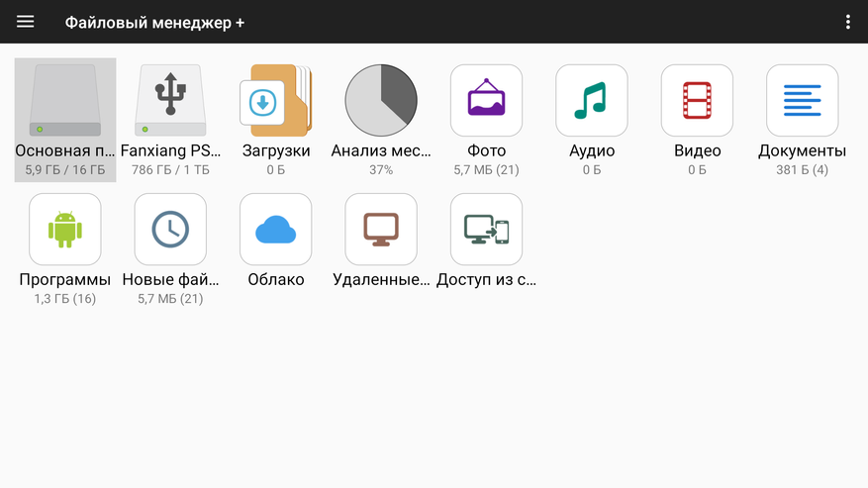This screenshot has height=488, width=868.
Task: Open the Документы category
Action: point(802,101)
